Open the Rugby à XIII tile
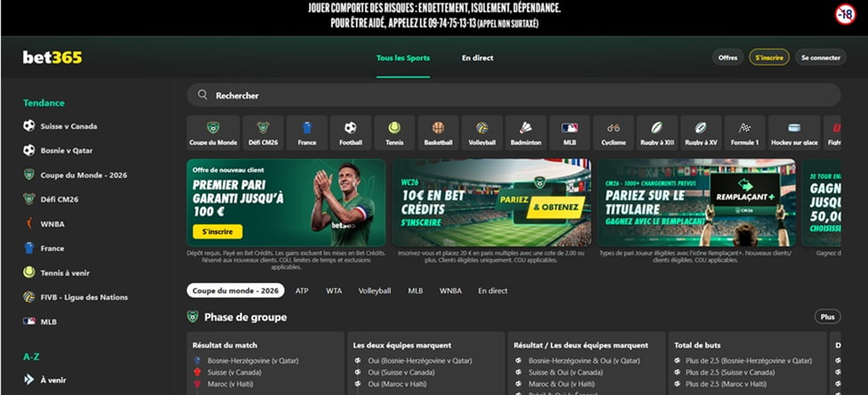The height and width of the screenshot is (395, 868). tap(657, 133)
